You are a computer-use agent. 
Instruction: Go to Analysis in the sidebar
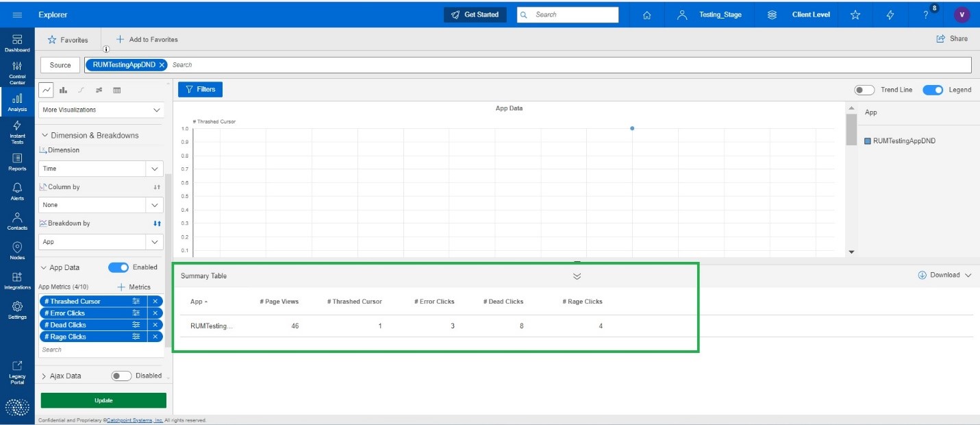(x=17, y=103)
